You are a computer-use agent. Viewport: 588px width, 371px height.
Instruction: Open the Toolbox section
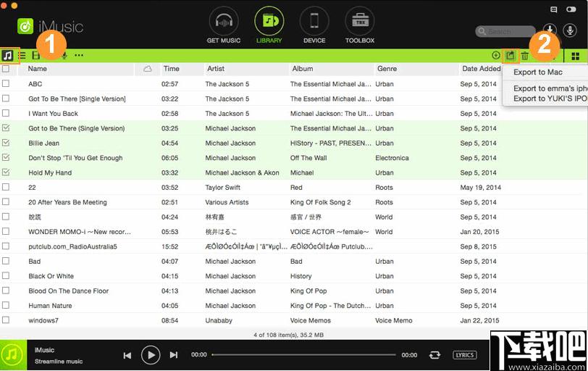tap(360, 25)
